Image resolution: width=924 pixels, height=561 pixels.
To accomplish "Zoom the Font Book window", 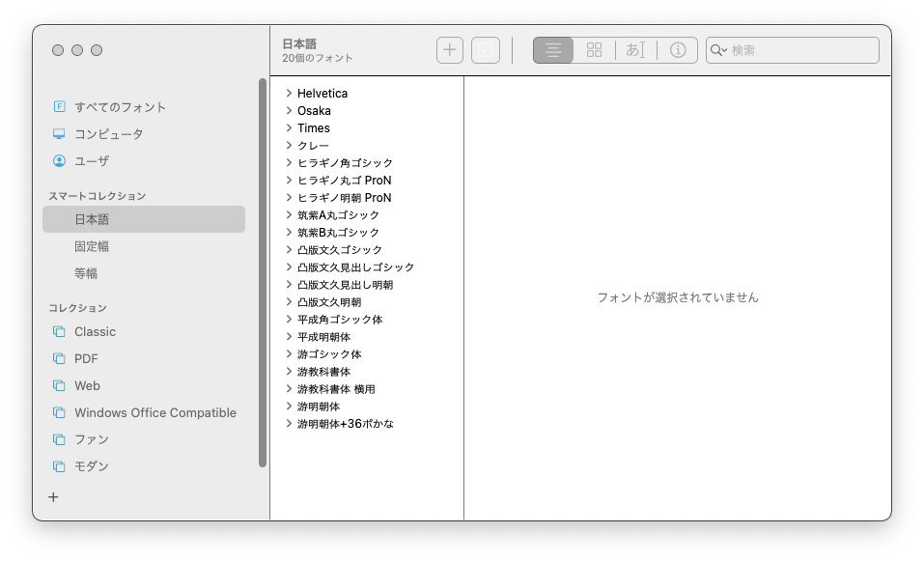I will (97, 50).
